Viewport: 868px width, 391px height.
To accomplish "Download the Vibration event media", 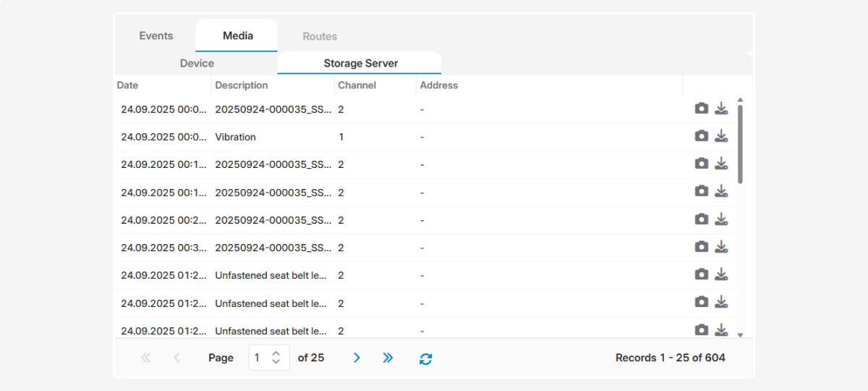I will pos(721,136).
